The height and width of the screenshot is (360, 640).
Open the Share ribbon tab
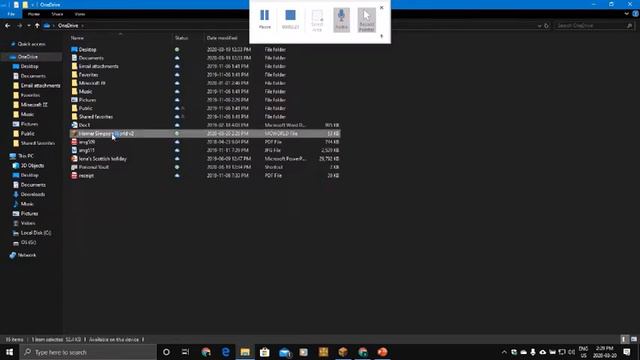pyautogui.click(x=57, y=14)
